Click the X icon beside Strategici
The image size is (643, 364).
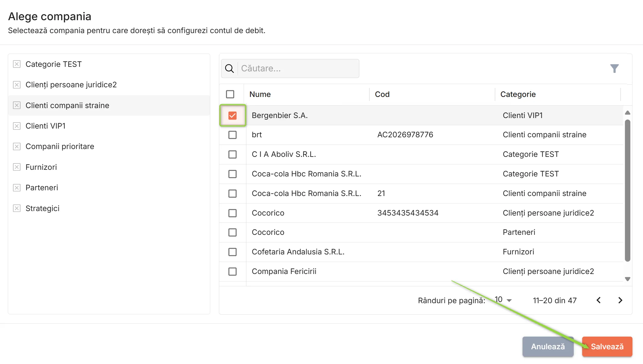pyautogui.click(x=17, y=208)
